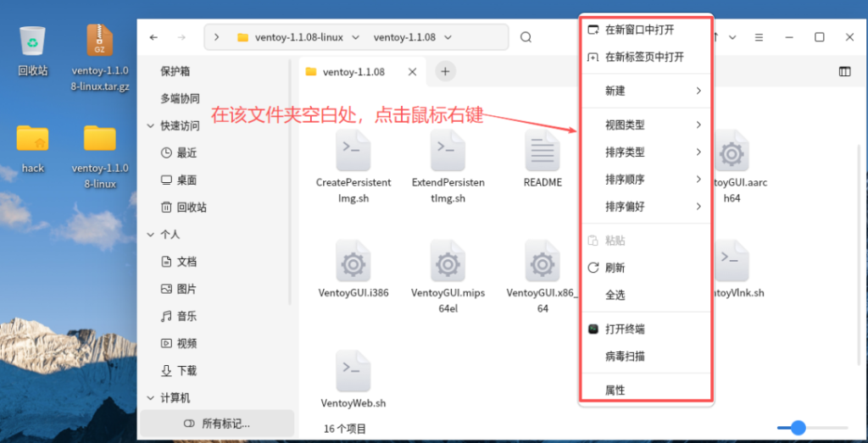The width and height of the screenshot is (868, 443).
Task: Click 粘贴 in the context menu
Action: click(645, 241)
